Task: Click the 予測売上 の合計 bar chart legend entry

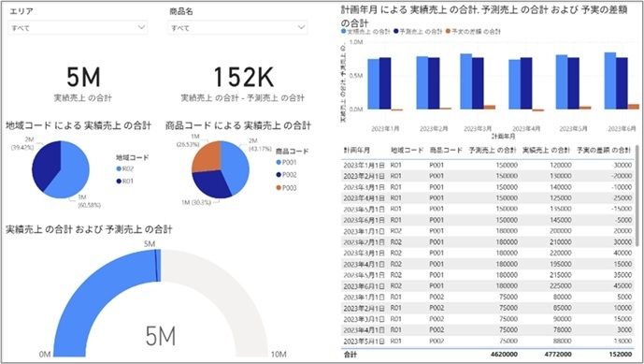Action: pos(418,31)
